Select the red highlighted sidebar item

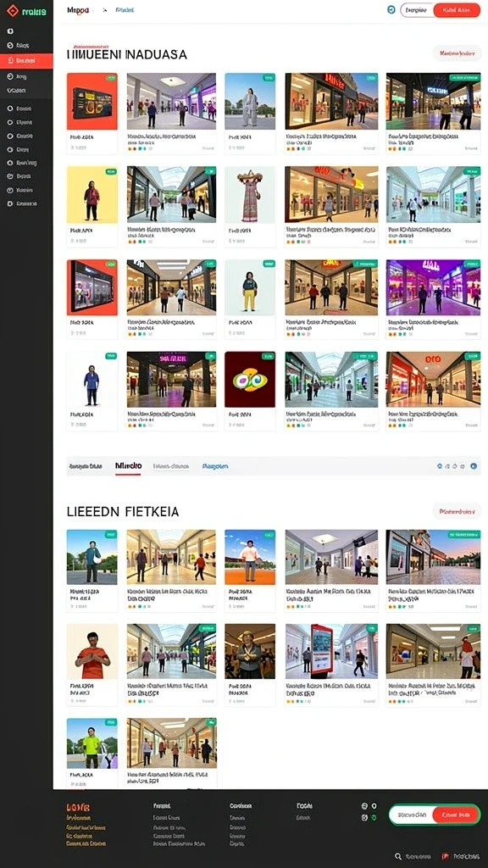coord(26,61)
